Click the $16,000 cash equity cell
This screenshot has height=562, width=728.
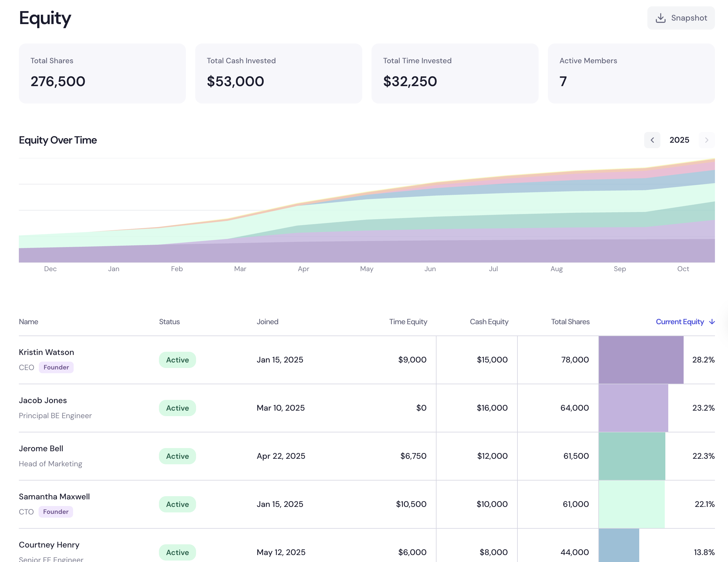click(x=492, y=408)
